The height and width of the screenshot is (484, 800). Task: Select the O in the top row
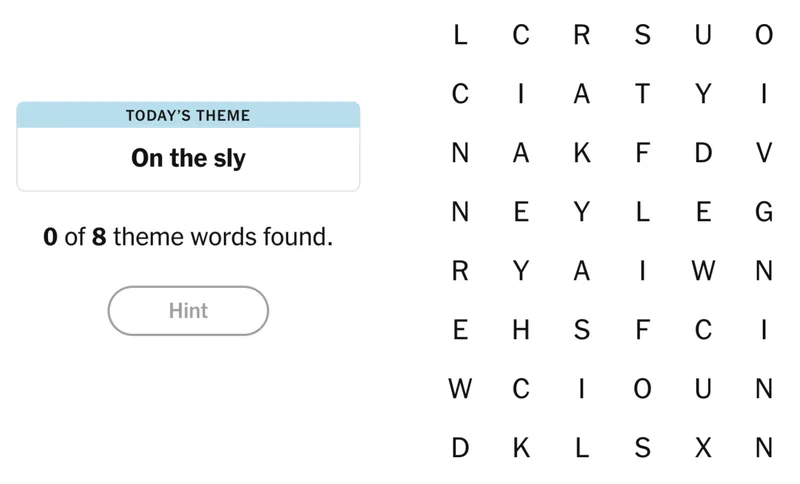coord(764,35)
